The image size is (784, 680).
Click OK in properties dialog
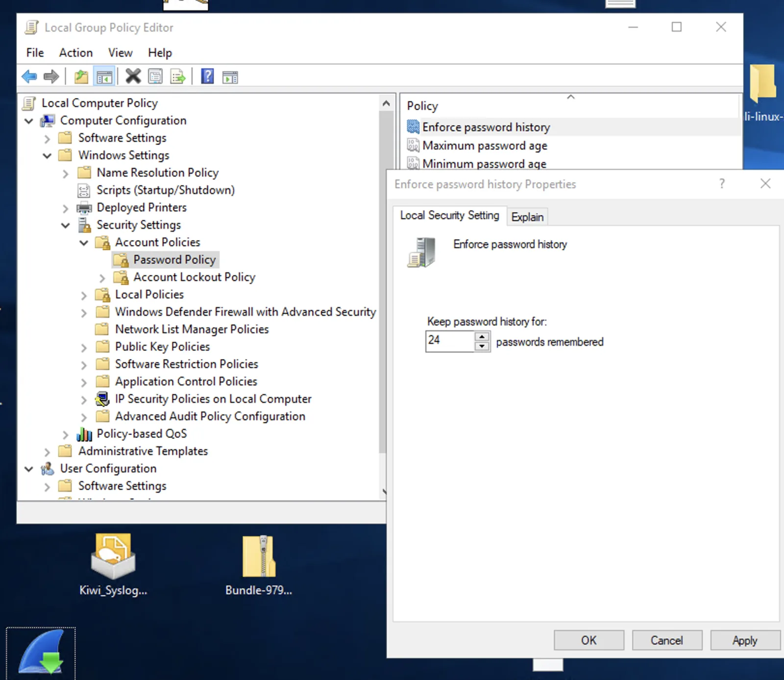click(x=589, y=640)
